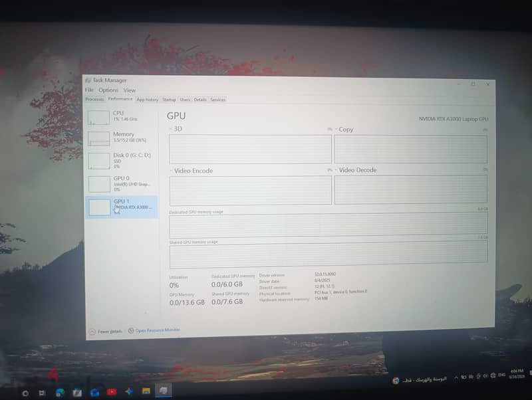Open the View menu
Image resolution: width=532 pixels, height=400 pixels.
pos(129,90)
